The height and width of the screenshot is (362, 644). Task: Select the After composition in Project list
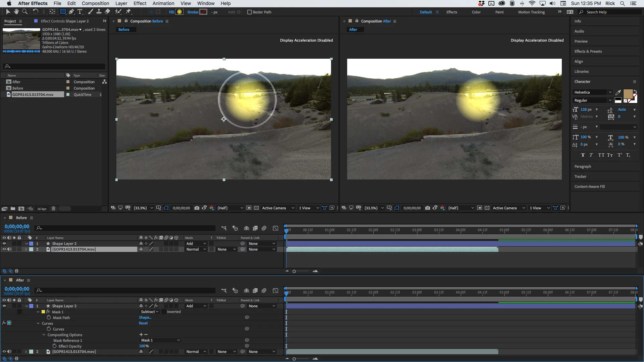point(16,82)
